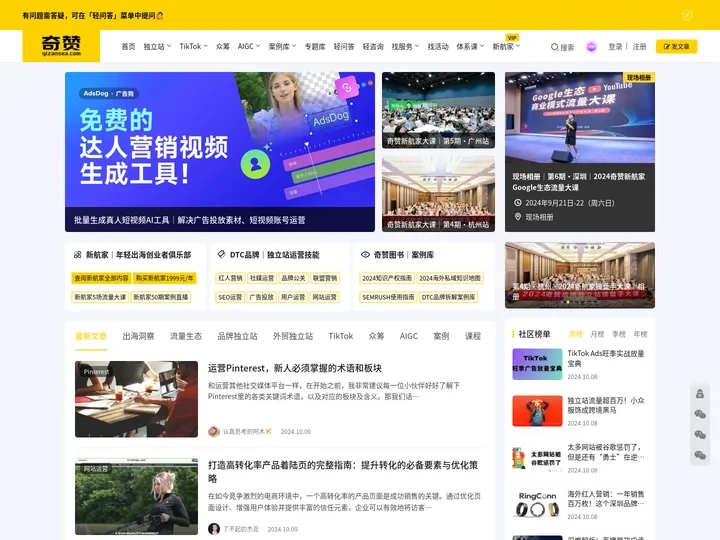
Task: Click the RingConn ranking thumbnail
Action: pyautogui.click(x=537, y=505)
